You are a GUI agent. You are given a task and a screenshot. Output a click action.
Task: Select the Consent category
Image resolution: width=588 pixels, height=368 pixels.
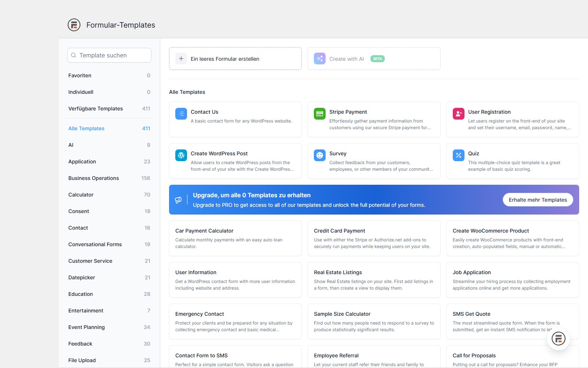pos(109,211)
